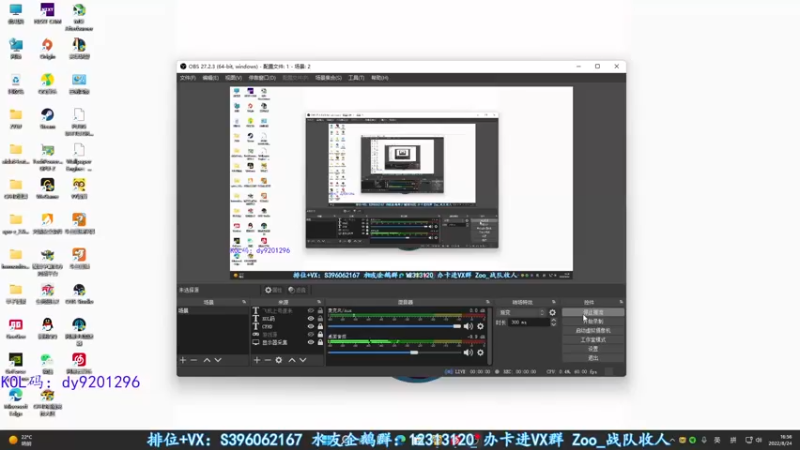This screenshot has width=800, height=450.
Task: Adjust second mixer track volume slider
Action: click(394, 353)
